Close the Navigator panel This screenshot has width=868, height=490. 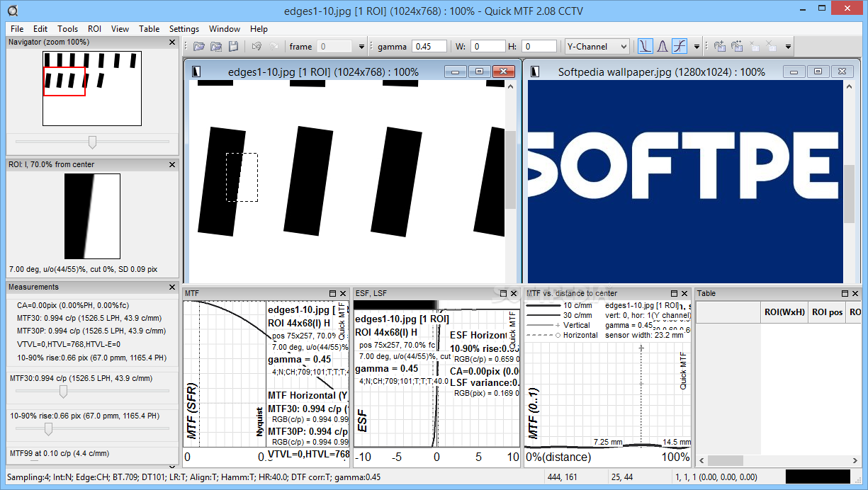tap(172, 42)
